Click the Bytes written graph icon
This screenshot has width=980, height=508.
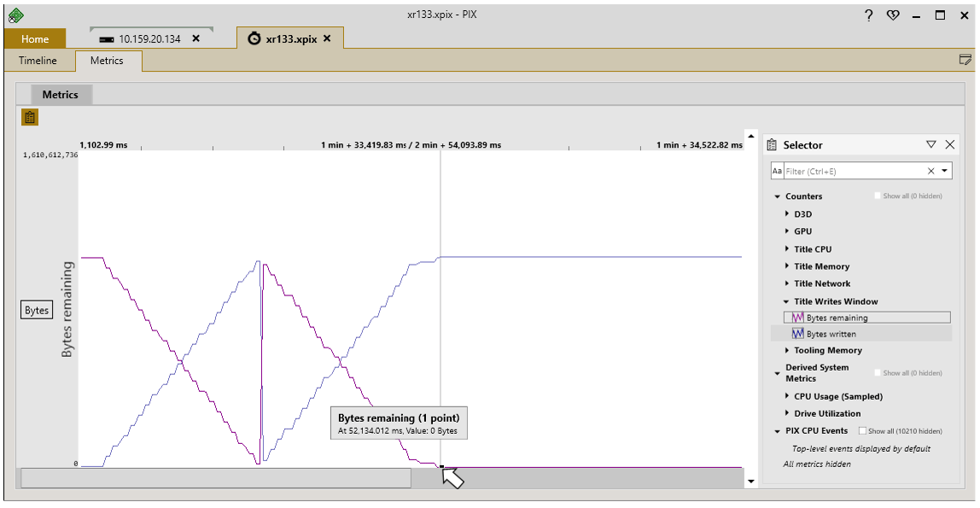click(x=798, y=334)
